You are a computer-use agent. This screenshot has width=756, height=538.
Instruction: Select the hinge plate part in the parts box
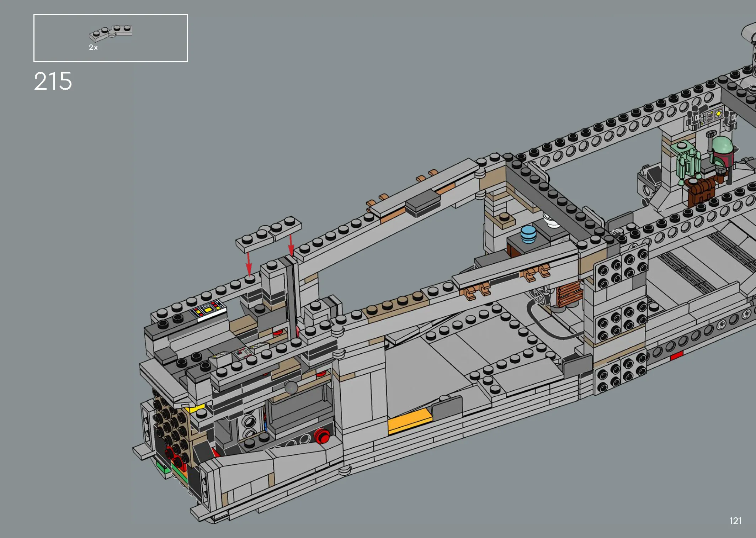[x=111, y=33]
